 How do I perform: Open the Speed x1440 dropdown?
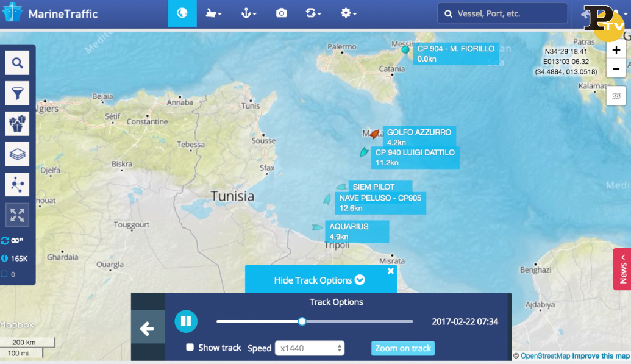[310, 348]
